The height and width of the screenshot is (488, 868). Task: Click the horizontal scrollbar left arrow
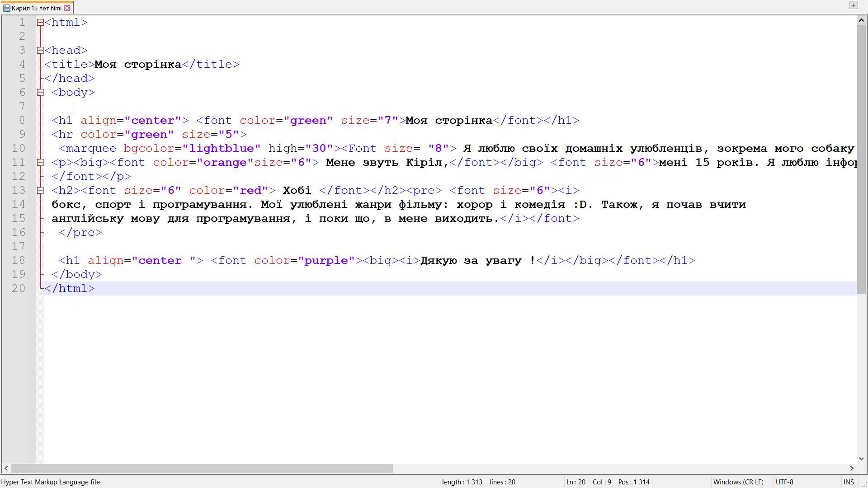point(6,469)
